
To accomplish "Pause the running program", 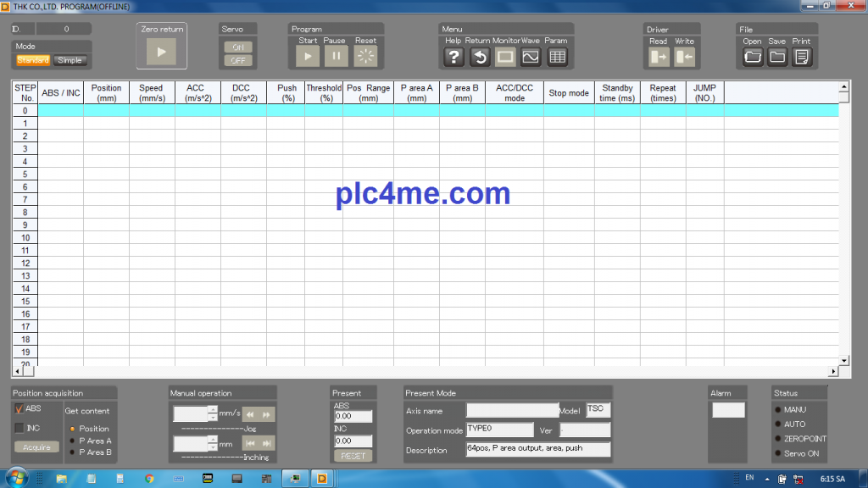I will (x=337, y=57).
